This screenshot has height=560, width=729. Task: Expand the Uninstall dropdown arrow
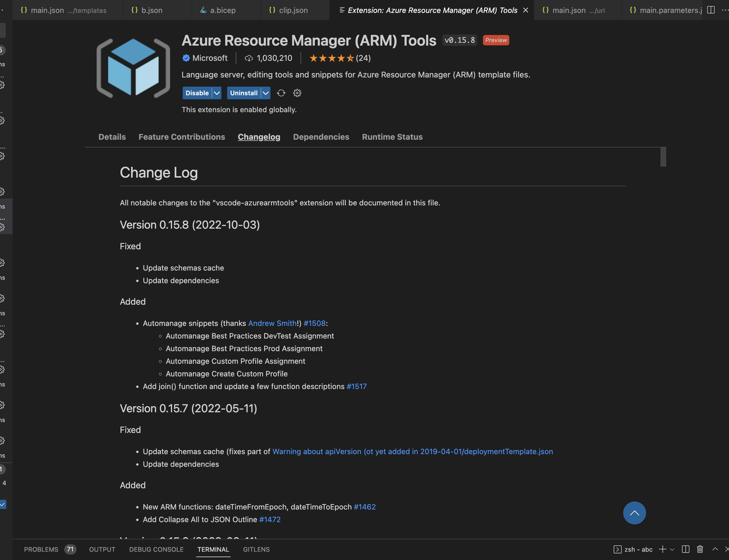coord(266,93)
